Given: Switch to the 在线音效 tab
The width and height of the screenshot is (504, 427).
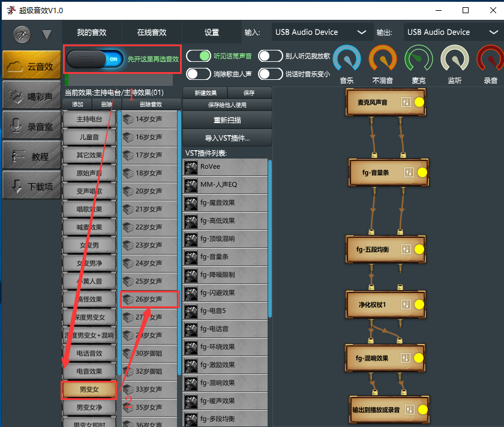Looking at the screenshot, I should 151,32.
